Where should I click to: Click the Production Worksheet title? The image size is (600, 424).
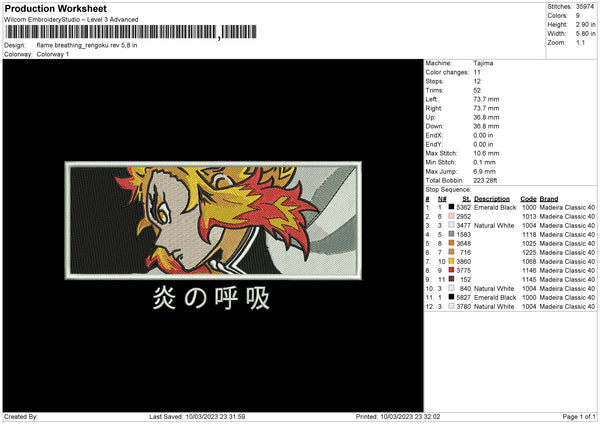point(55,8)
